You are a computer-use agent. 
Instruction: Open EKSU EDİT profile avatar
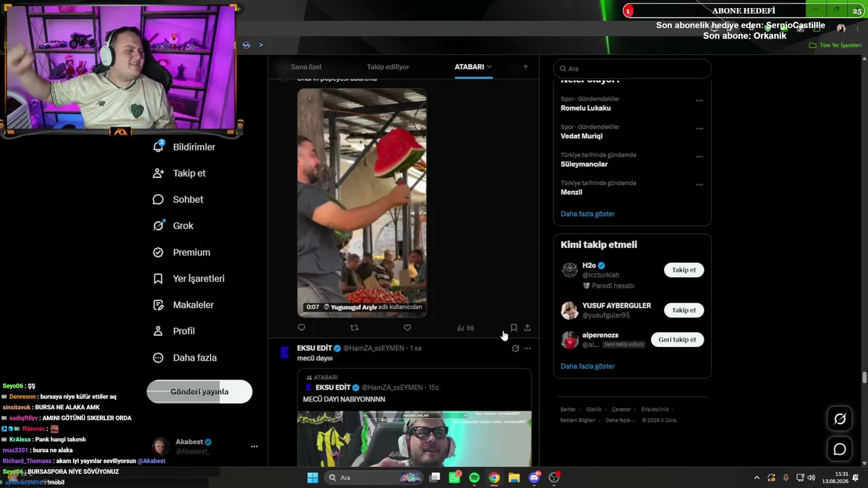point(285,351)
